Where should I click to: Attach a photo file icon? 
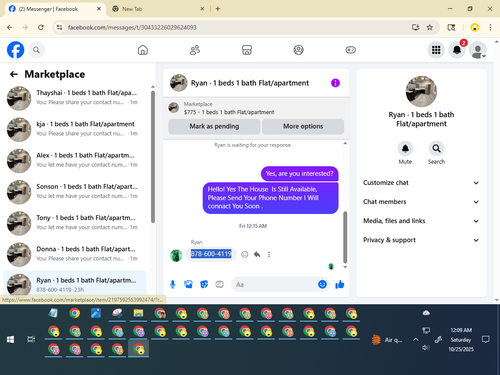tap(188, 284)
